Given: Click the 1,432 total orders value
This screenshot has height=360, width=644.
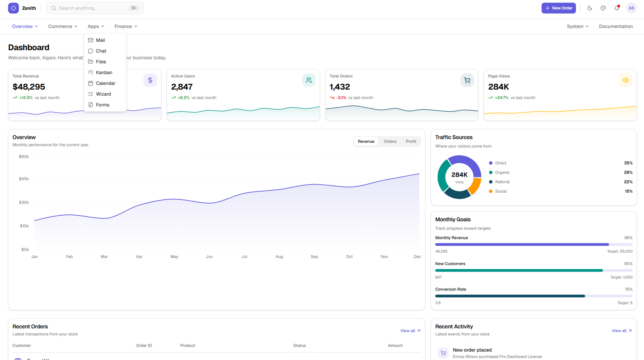Looking at the screenshot, I should click(340, 87).
